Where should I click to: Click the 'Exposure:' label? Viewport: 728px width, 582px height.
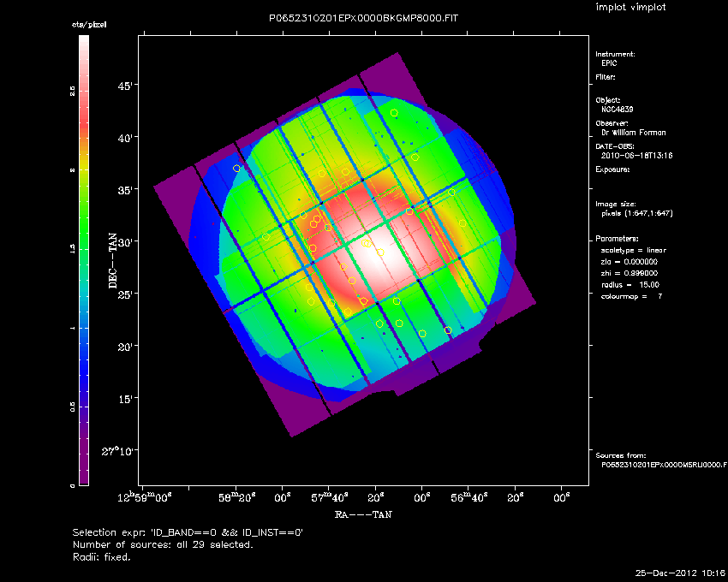[612, 169]
